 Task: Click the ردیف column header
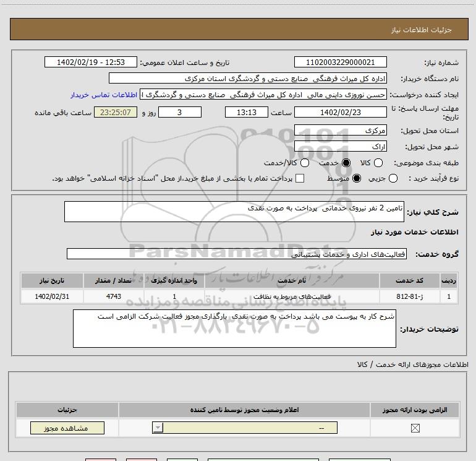click(449, 280)
